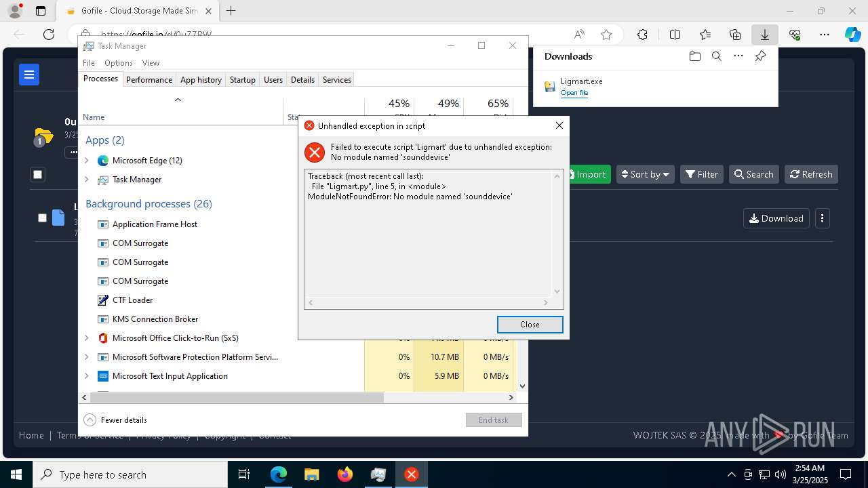
Task: Click the volume icon in system tray
Action: click(x=781, y=474)
